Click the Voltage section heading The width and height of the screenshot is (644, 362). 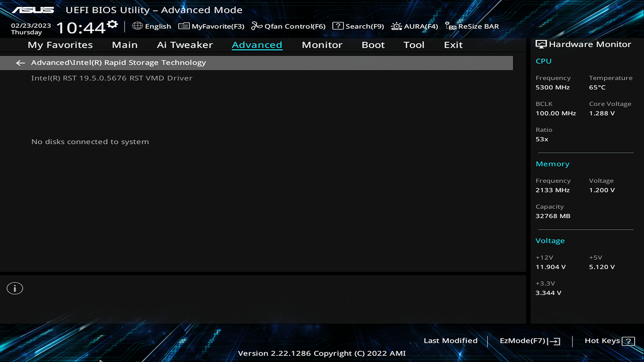coord(550,241)
